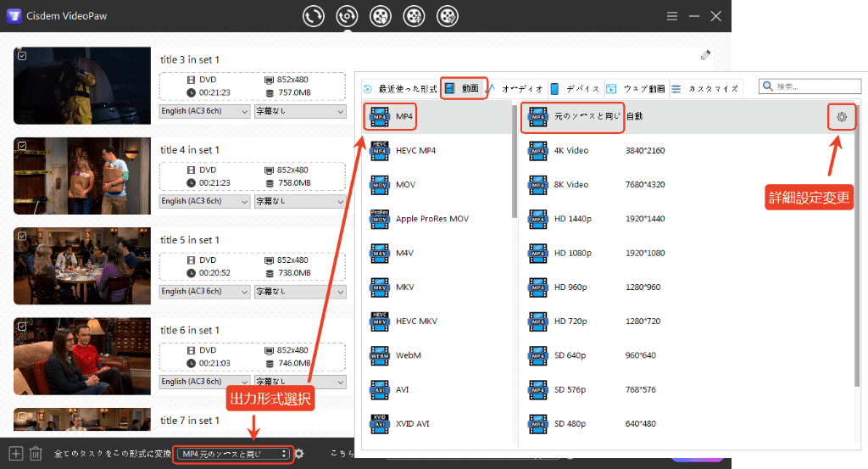Select MKV format from the list

pyautogui.click(x=404, y=287)
